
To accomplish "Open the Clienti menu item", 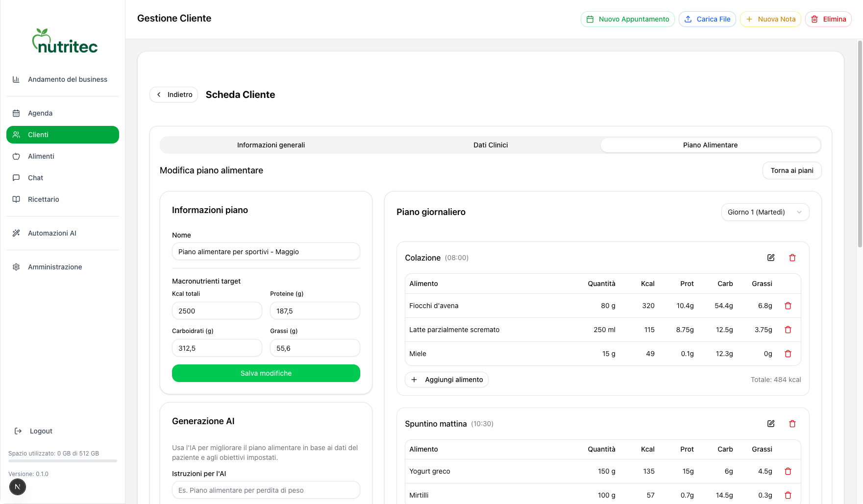I will pos(63,135).
